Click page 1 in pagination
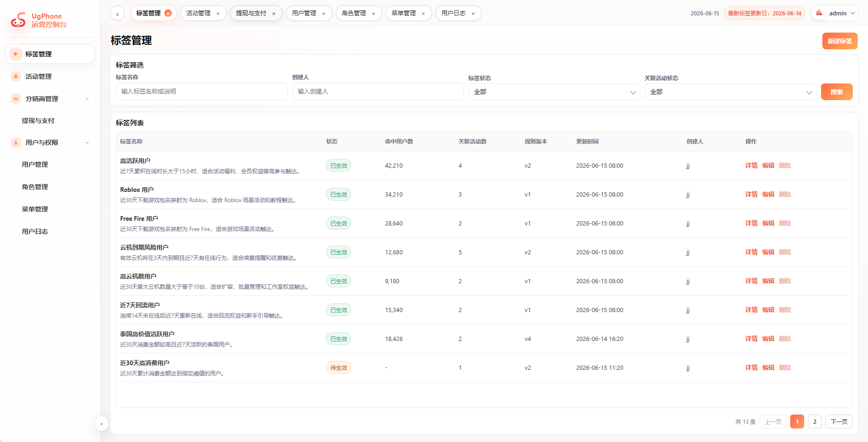The height and width of the screenshot is (442, 868). 797,422
